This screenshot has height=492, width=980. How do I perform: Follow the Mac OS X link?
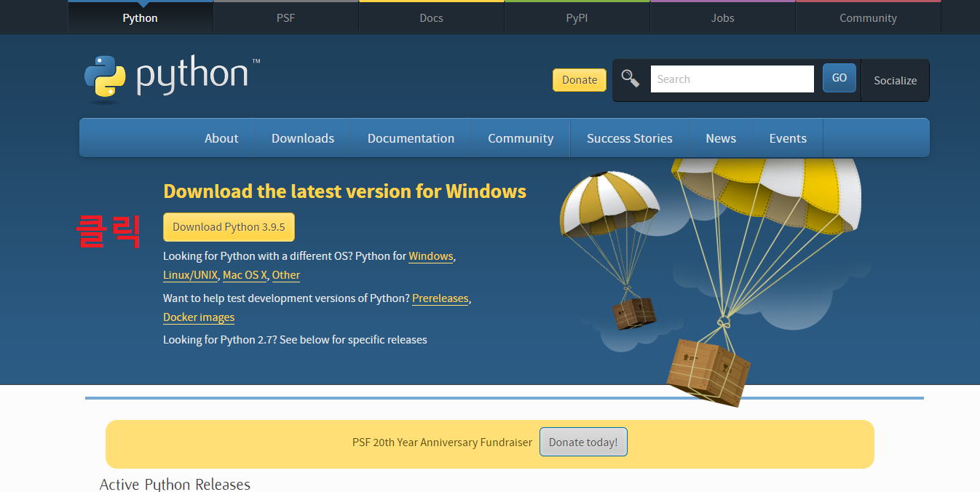[x=245, y=275]
